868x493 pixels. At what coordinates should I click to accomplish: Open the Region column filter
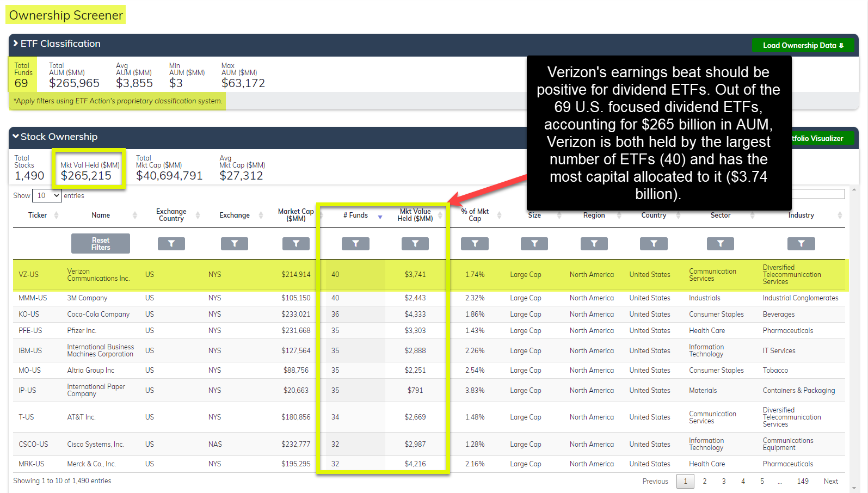[x=594, y=244]
